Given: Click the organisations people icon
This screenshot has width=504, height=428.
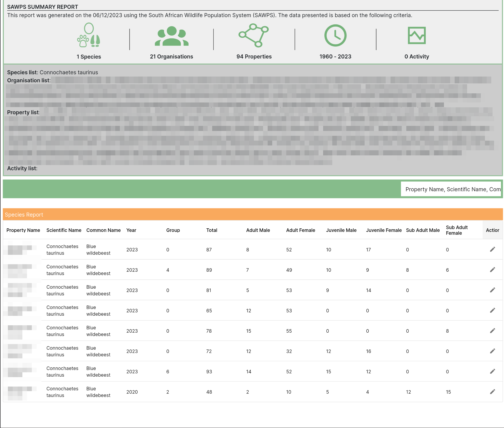Looking at the screenshot, I should [x=171, y=36].
